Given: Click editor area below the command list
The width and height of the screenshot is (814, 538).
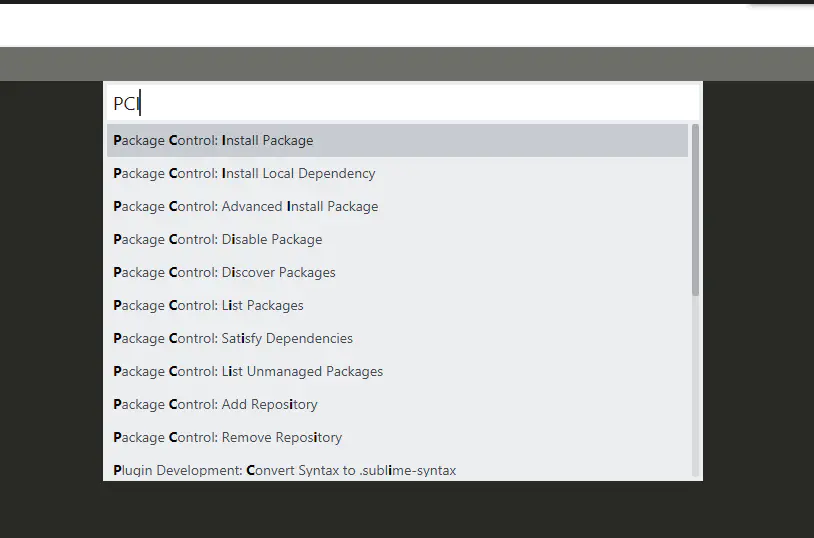Looking at the screenshot, I should click(400, 510).
